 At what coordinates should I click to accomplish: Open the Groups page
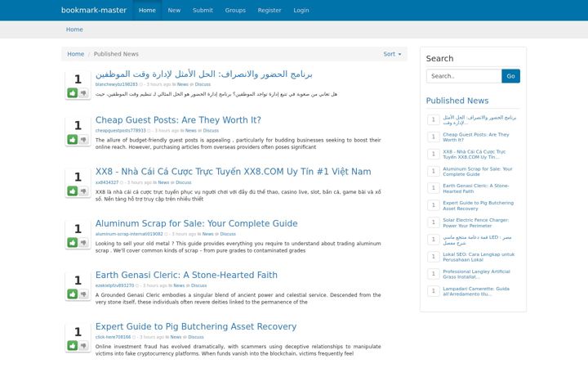[x=235, y=10]
